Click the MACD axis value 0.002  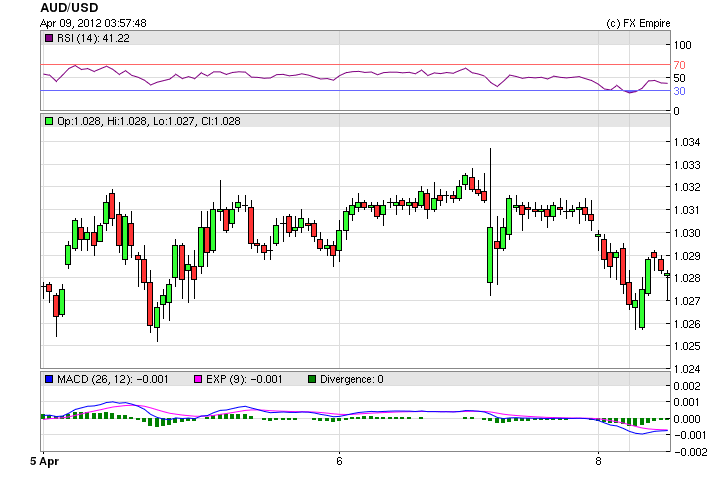pos(687,386)
